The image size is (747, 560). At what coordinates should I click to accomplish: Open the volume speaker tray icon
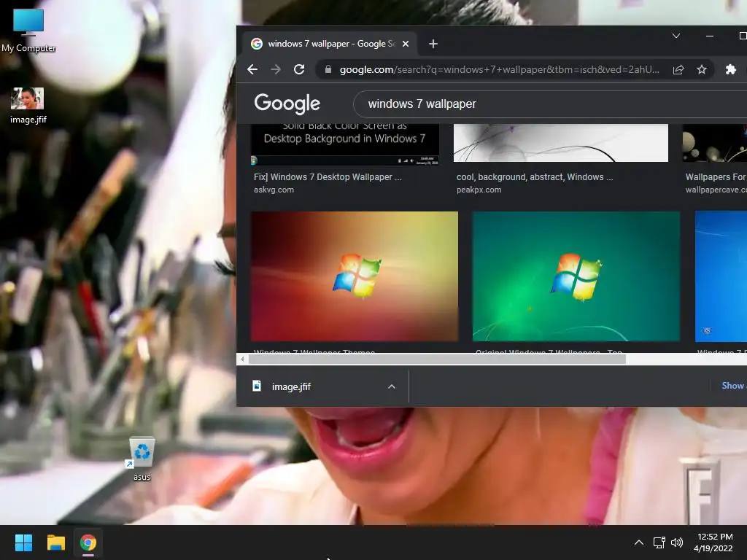coord(676,542)
